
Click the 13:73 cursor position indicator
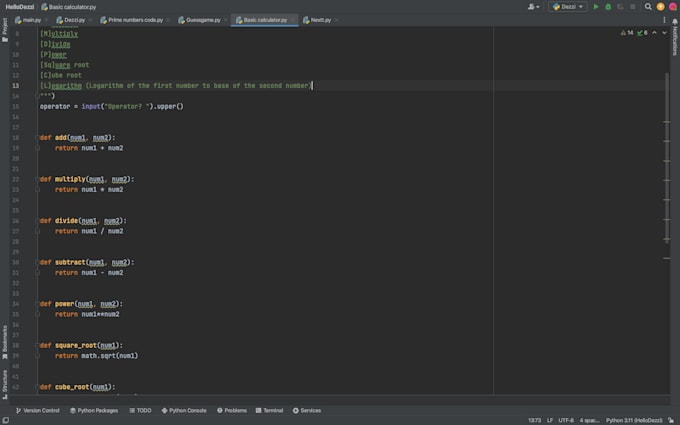(534, 420)
